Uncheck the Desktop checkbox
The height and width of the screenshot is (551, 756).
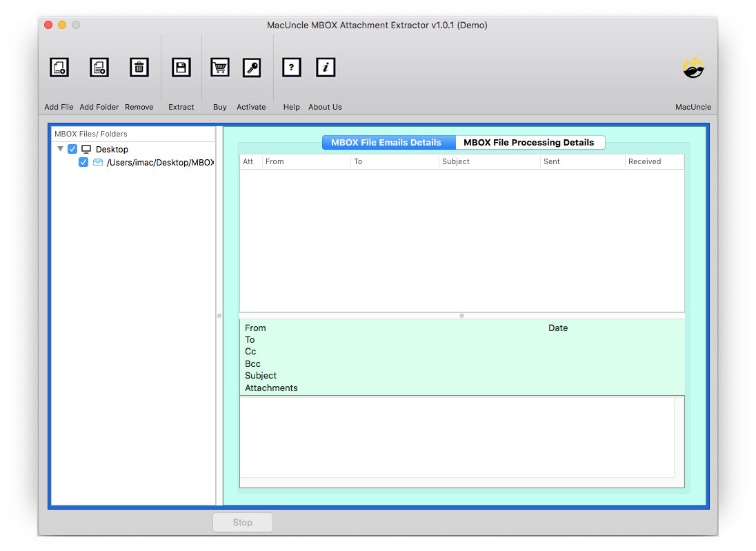click(72, 148)
